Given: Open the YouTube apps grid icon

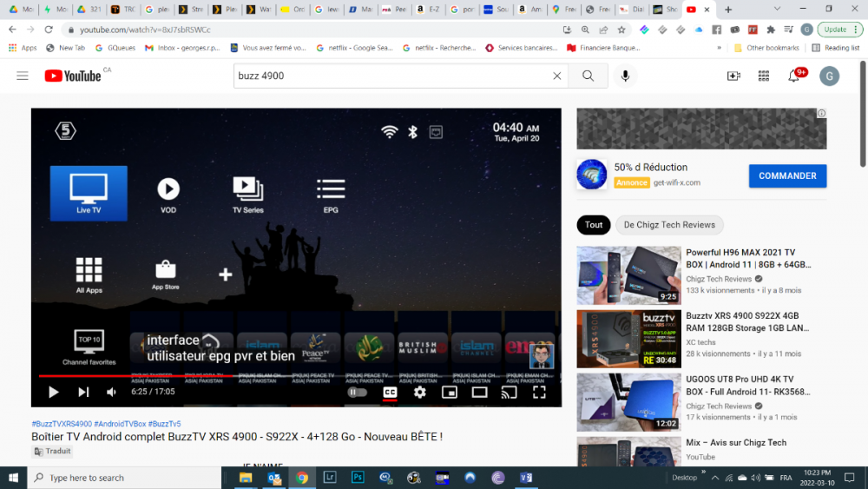Looking at the screenshot, I should pos(764,76).
